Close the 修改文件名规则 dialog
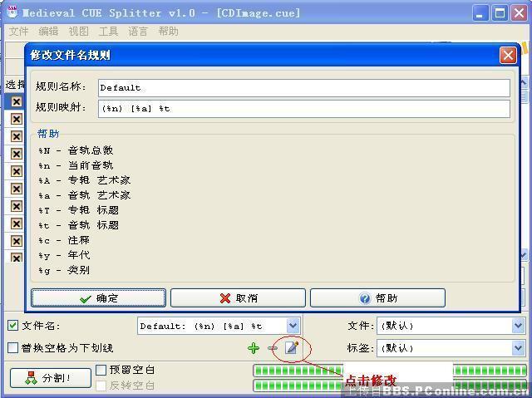 tap(508, 56)
